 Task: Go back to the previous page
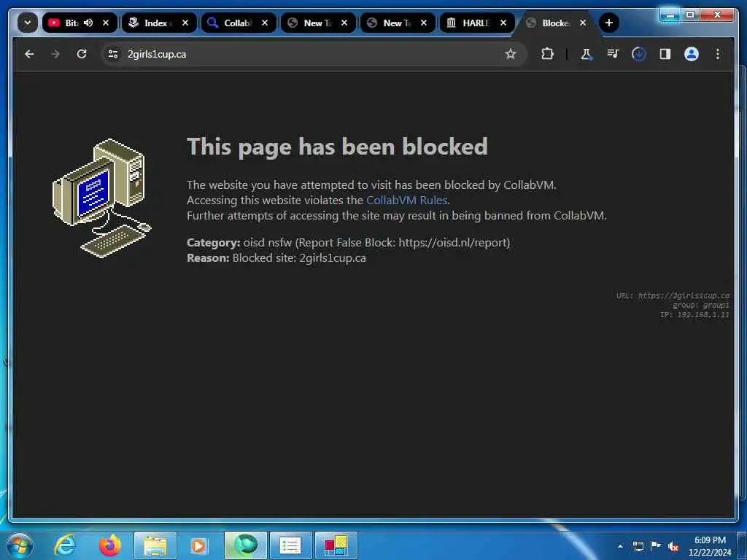29,54
